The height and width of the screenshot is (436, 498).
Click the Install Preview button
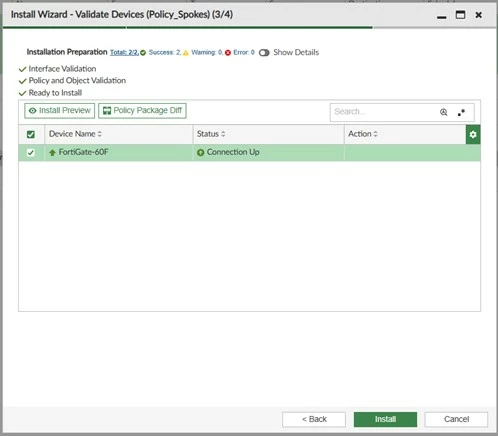[60, 111]
